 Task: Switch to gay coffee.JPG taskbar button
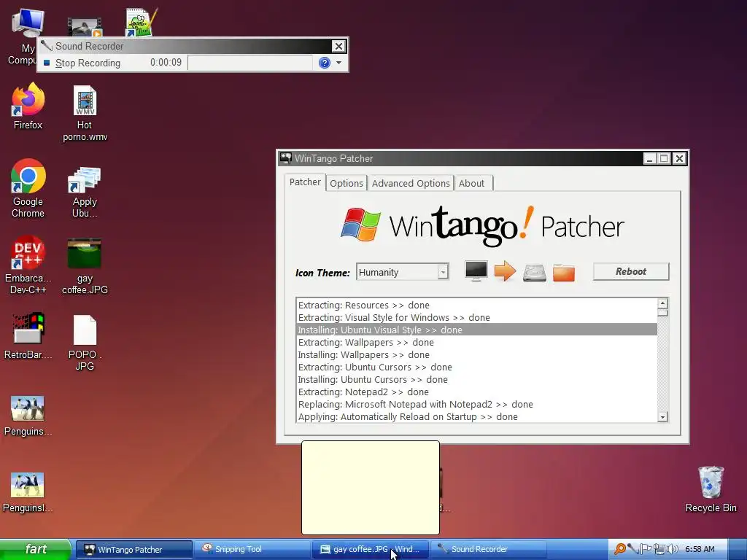click(x=371, y=550)
